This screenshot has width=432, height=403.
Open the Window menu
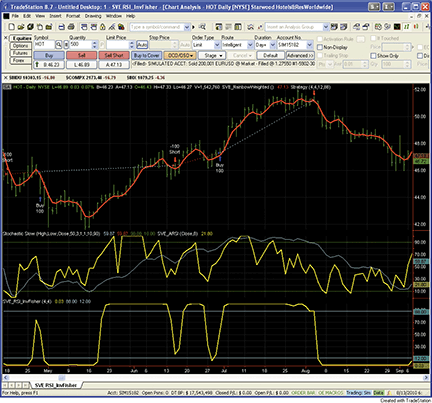[114, 16]
